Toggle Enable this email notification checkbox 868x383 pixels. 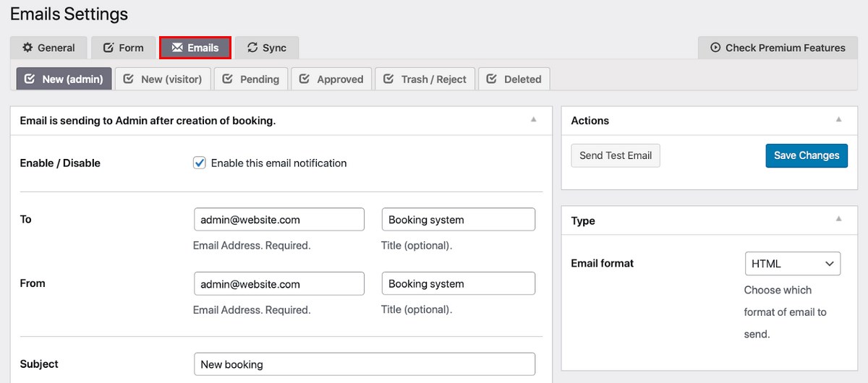click(200, 163)
